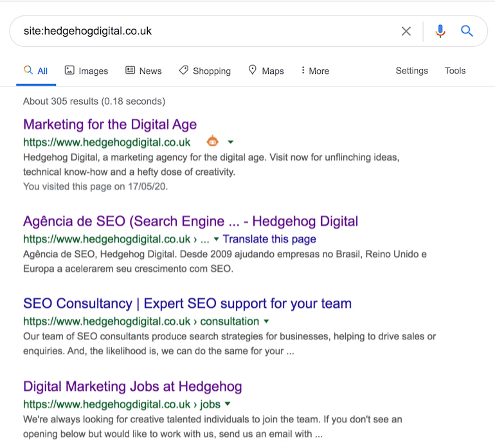
Task: Click snippet starting 'Our team of SEO consultants'
Action: point(230,343)
